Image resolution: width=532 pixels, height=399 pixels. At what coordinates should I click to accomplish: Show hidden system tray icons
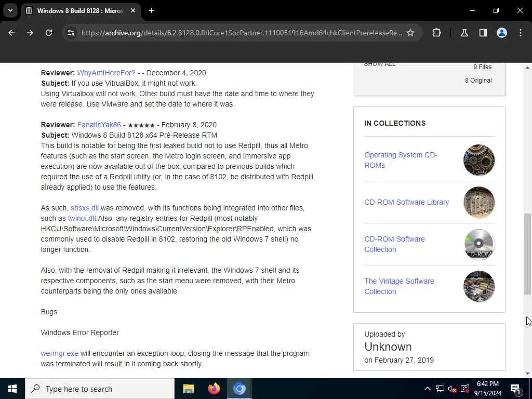click(428, 389)
